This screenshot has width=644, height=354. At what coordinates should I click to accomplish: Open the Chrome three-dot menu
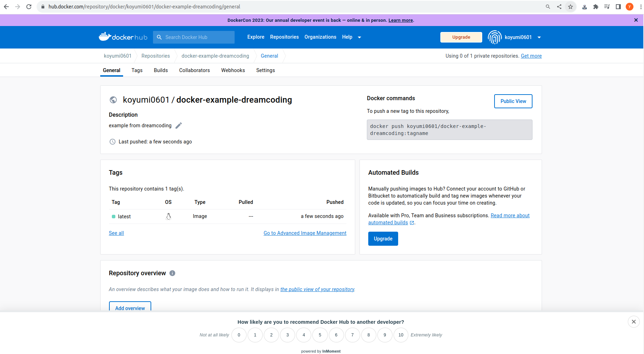[x=641, y=7]
